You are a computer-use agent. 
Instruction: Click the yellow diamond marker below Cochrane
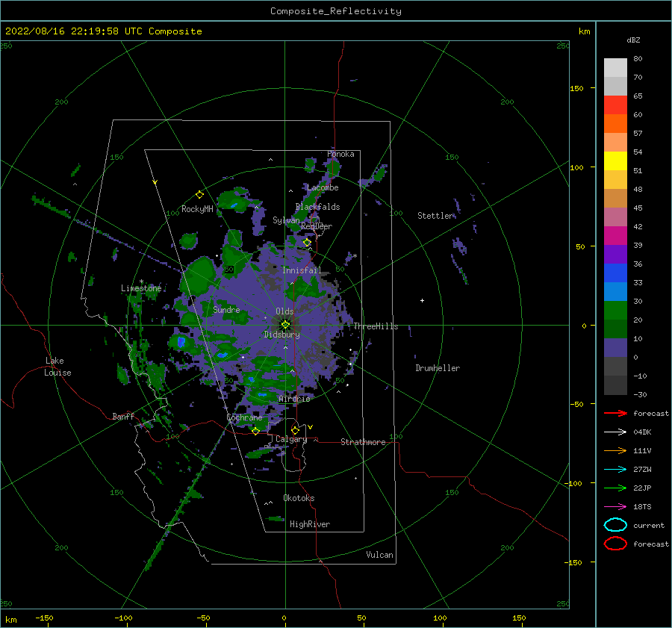[255, 431]
